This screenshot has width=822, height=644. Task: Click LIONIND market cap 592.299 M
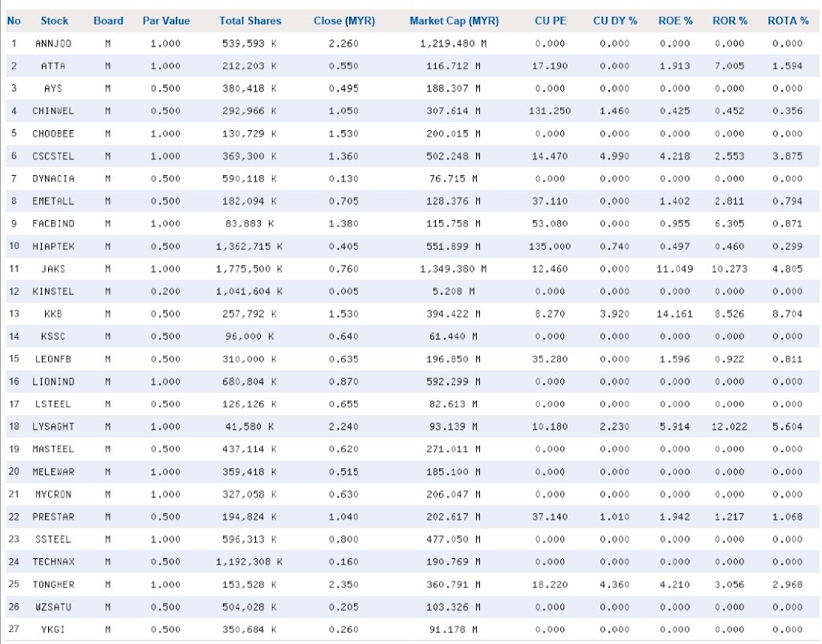(454, 381)
